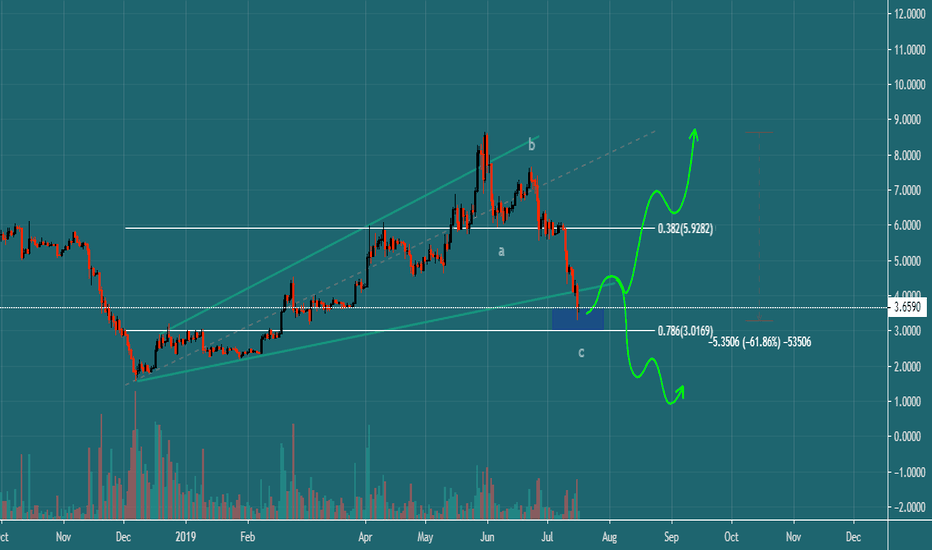
Task: Select the wave label "b"
Action: tap(531, 144)
